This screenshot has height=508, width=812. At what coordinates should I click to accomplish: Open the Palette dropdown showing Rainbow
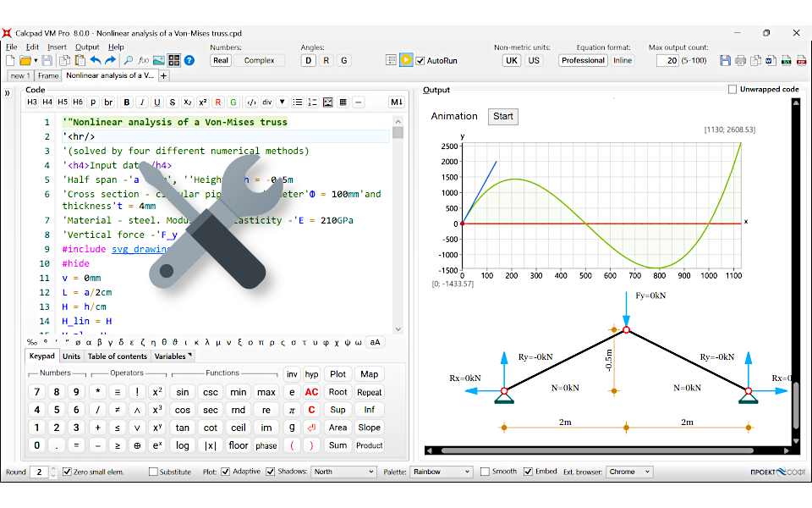(x=442, y=472)
